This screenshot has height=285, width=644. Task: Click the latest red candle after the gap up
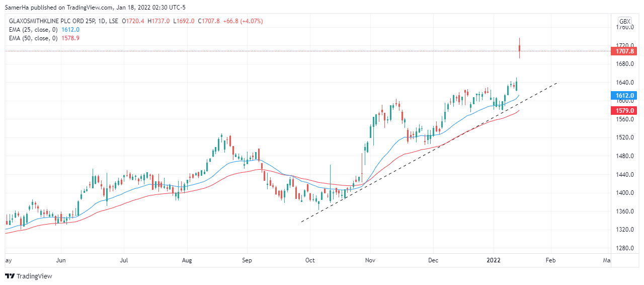tap(519, 49)
